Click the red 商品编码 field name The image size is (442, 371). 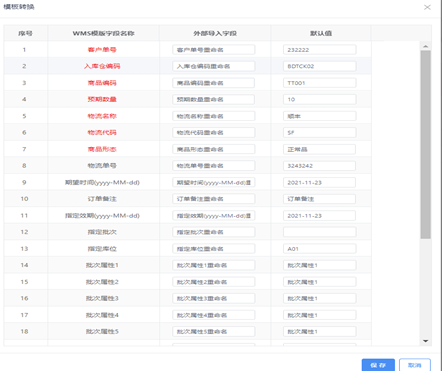[x=102, y=83]
